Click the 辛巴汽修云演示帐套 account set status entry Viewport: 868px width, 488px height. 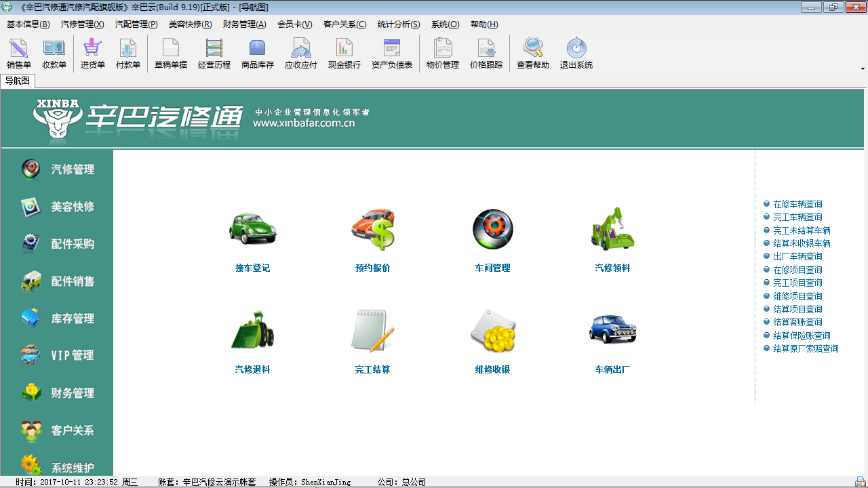pyautogui.click(x=219, y=482)
